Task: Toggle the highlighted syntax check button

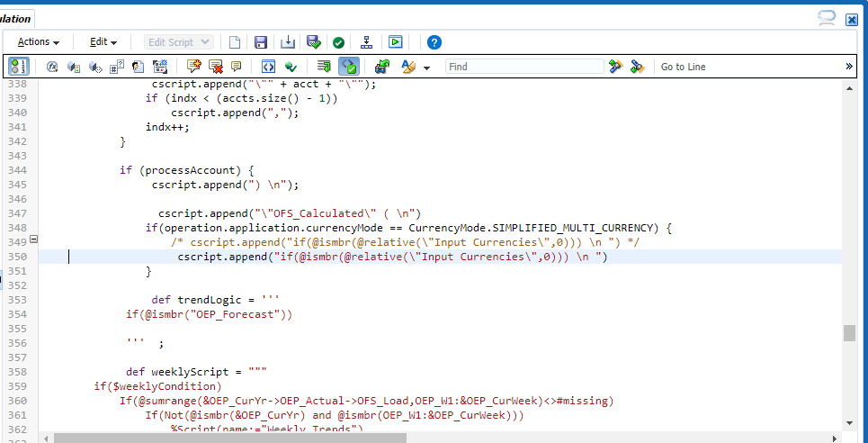Action: coord(349,67)
